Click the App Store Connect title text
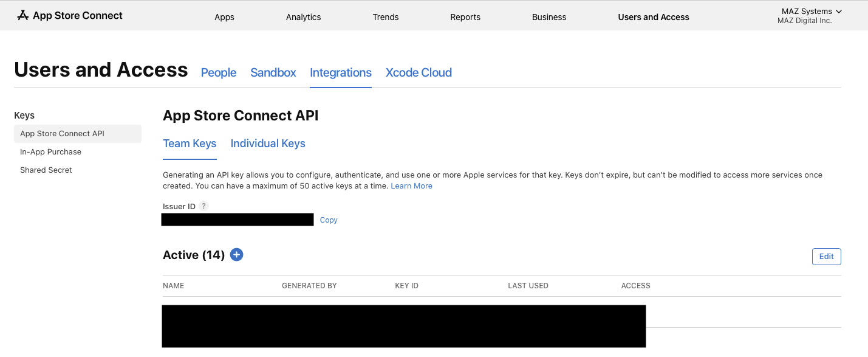Image resolution: width=868 pixels, height=357 pixels. (x=78, y=15)
